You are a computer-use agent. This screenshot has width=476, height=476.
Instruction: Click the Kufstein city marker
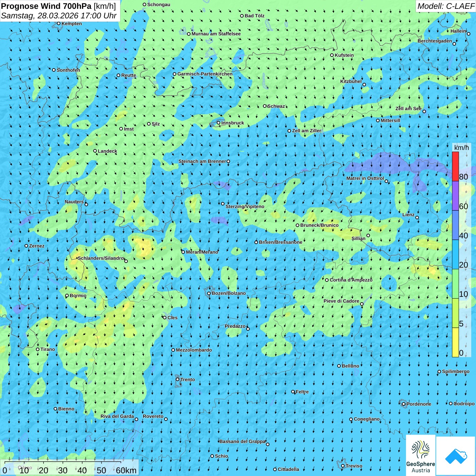tap(332, 55)
